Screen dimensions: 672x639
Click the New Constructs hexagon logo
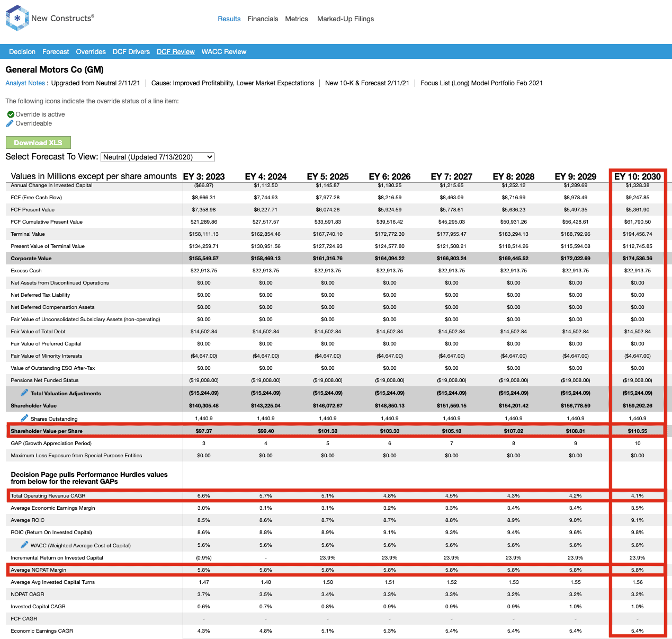pyautogui.click(x=17, y=18)
